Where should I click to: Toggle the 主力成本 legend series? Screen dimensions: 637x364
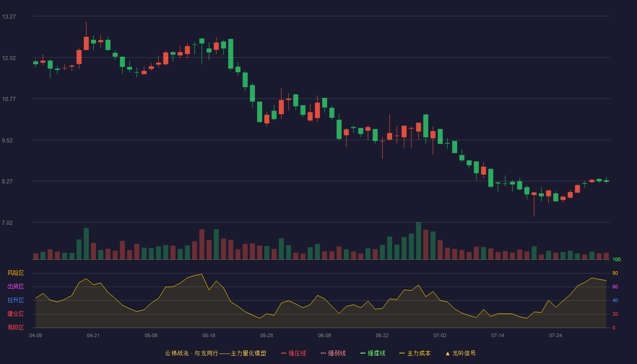tap(415, 353)
